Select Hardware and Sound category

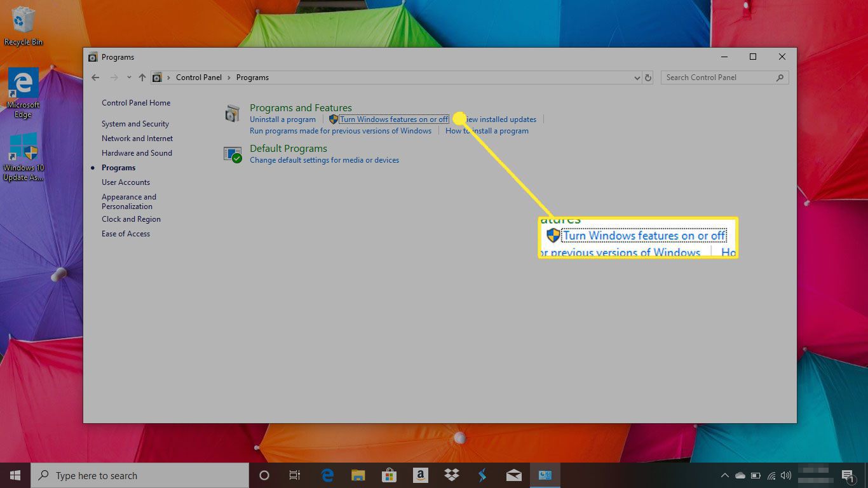click(137, 153)
